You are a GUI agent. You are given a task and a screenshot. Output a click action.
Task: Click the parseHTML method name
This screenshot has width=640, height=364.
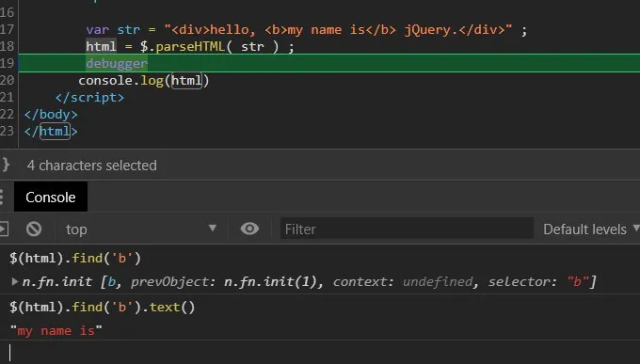click(190, 46)
